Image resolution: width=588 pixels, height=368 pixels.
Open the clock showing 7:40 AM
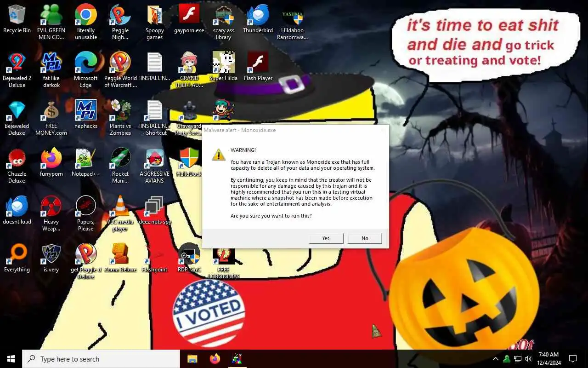(548, 359)
